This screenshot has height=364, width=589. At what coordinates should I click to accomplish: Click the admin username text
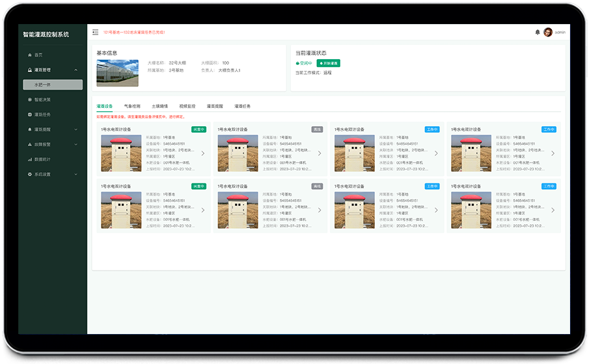pyautogui.click(x=560, y=32)
